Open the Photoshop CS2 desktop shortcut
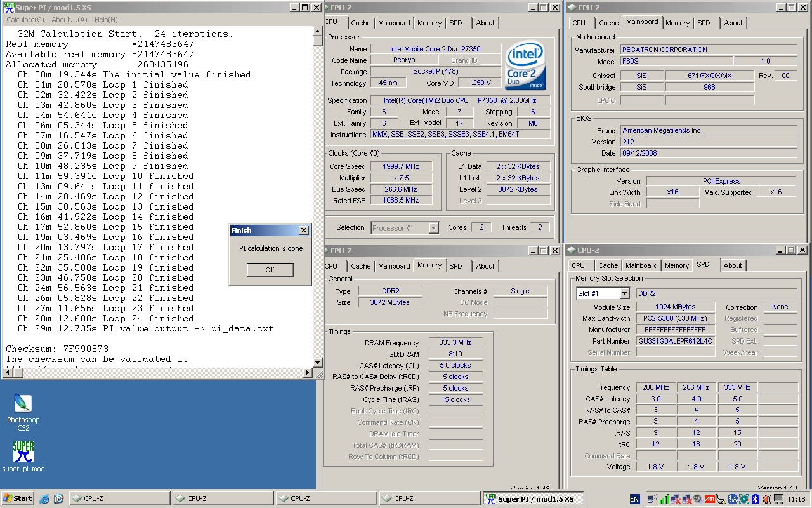812x508 pixels. pos(23,413)
